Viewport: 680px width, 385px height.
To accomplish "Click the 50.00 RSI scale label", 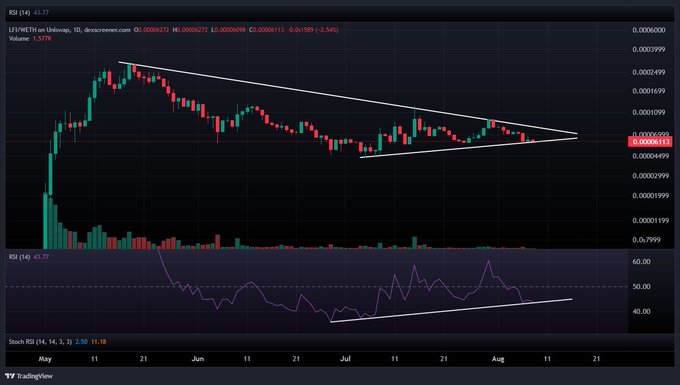I will coord(641,287).
